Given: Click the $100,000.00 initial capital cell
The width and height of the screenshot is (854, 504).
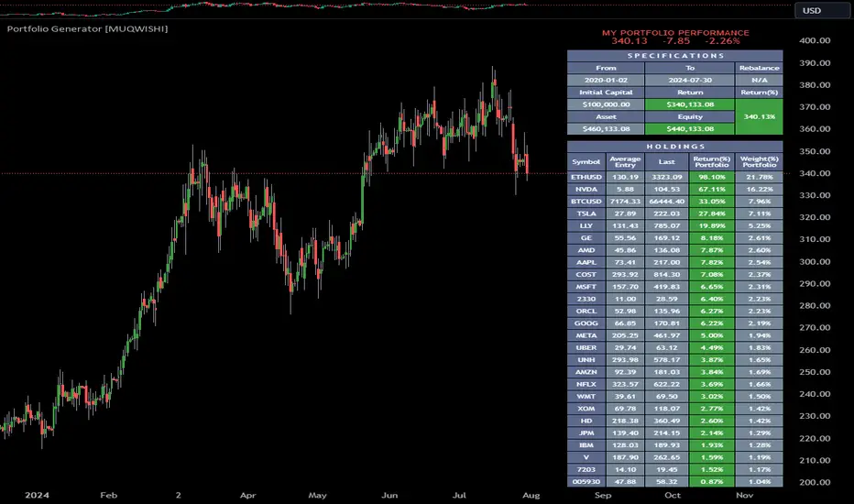Looking at the screenshot, I should [x=606, y=104].
